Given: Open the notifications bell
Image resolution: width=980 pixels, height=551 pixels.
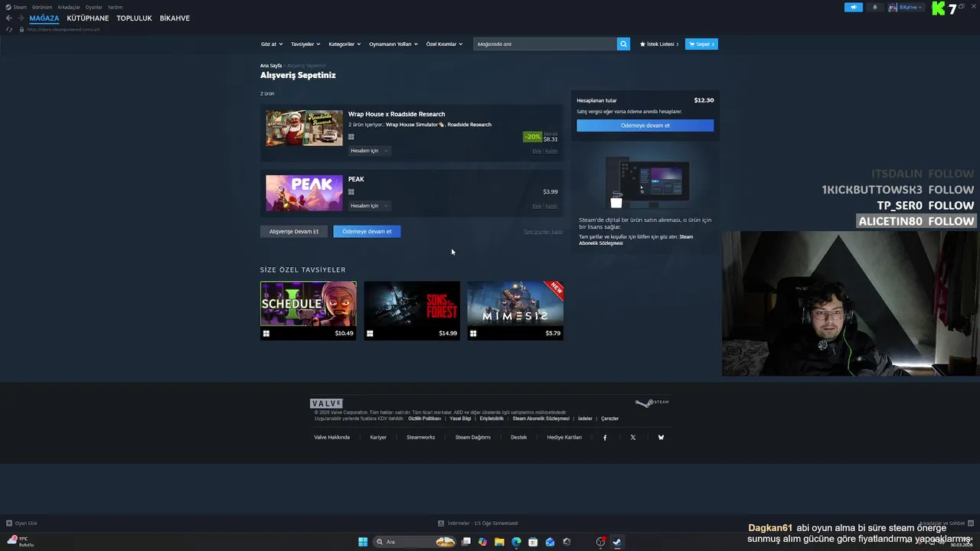Looking at the screenshot, I should pyautogui.click(x=875, y=7).
